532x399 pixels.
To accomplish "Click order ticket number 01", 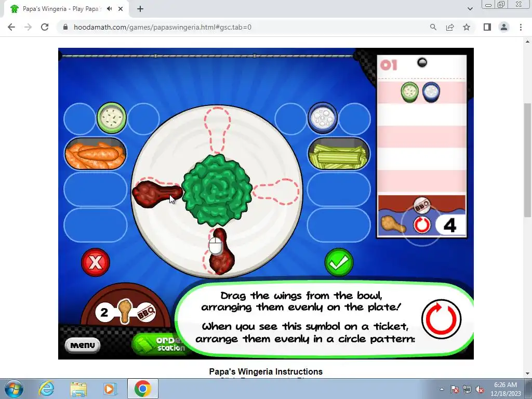I will [389, 65].
